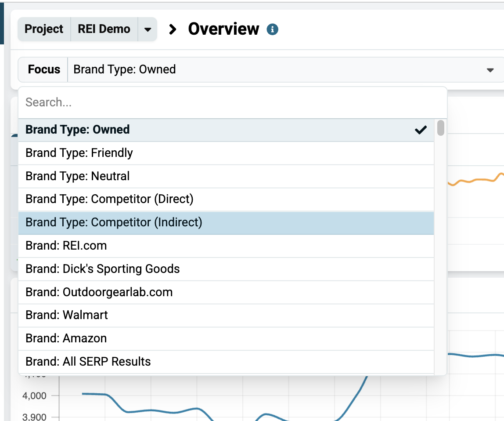Click the Search field in Focus list
The image size is (504, 421).
[x=233, y=102]
